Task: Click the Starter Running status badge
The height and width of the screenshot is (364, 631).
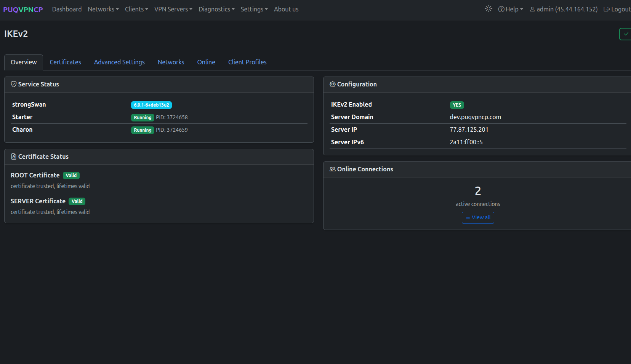Action: [x=143, y=118]
